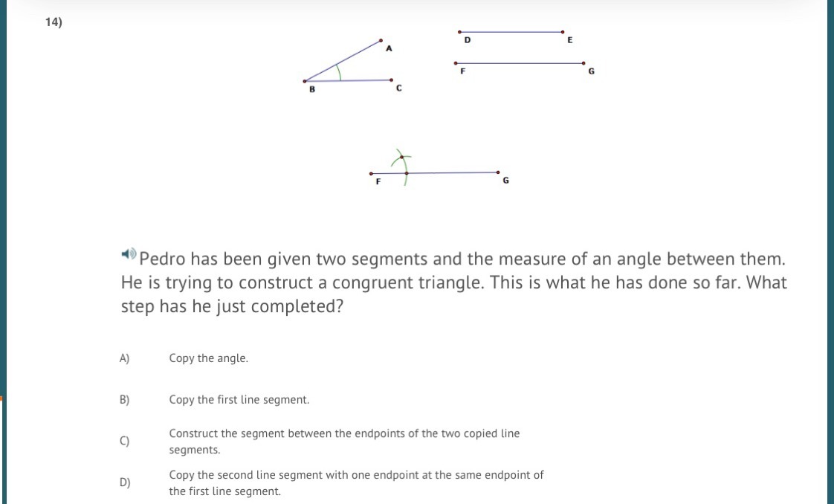Click point C on the angle diagram
This screenshot has width=834, height=504.
tap(392, 80)
